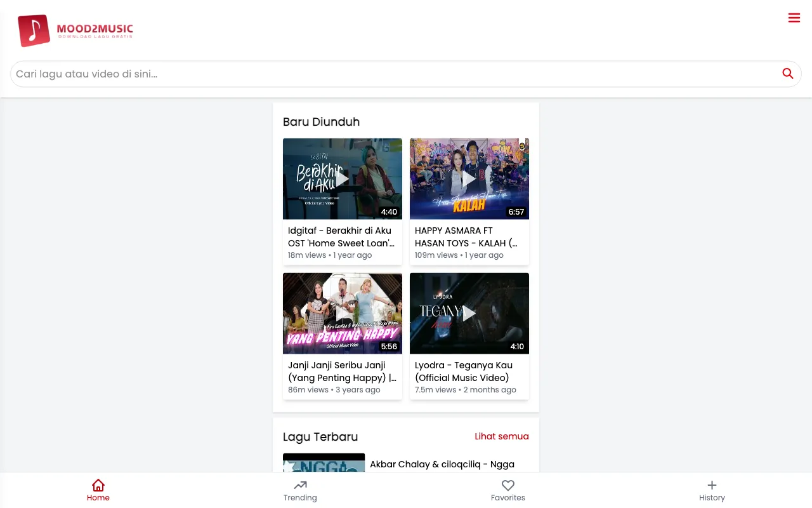Screen dimensions: 812x508
Task: Click the 4:40 duration badge
Action: [x=389, y=212]
